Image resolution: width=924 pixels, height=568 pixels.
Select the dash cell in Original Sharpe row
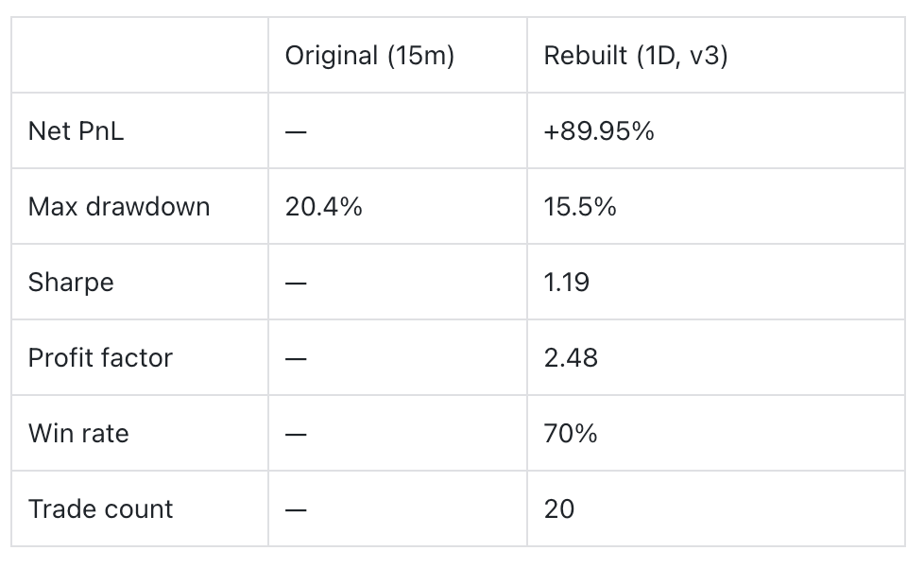tap(296, 284)
